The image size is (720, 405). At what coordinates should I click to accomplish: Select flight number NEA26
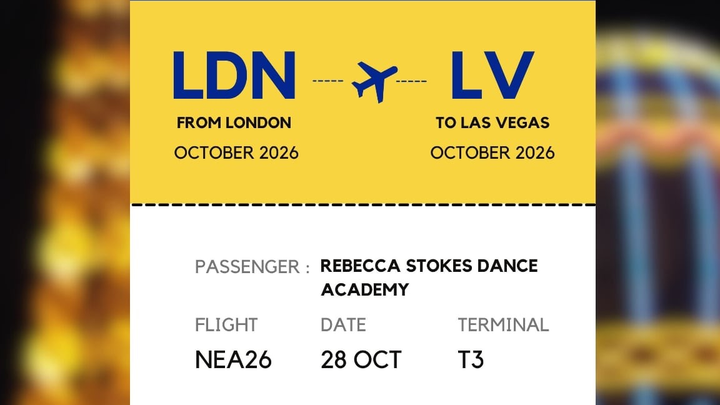(x=233, y=359)
